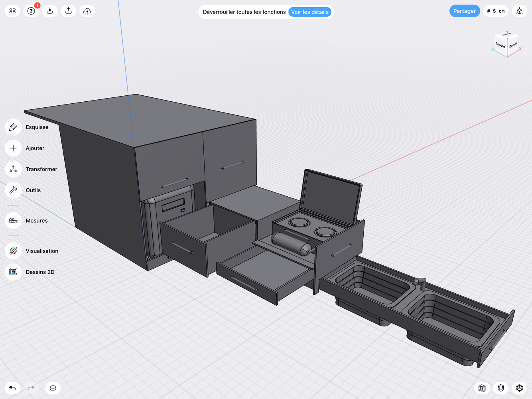Click the export upload icon
Screen dimensions: 532x399
pos(69,11)
